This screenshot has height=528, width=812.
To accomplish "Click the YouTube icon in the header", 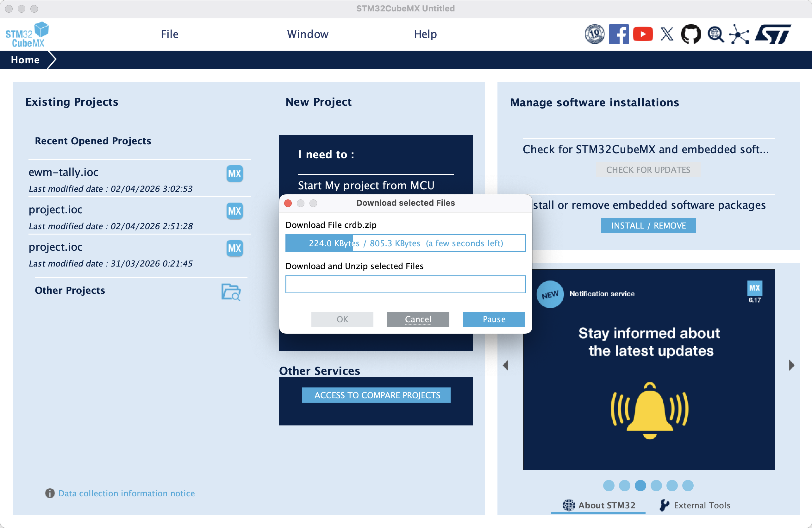I will [642, 34].
